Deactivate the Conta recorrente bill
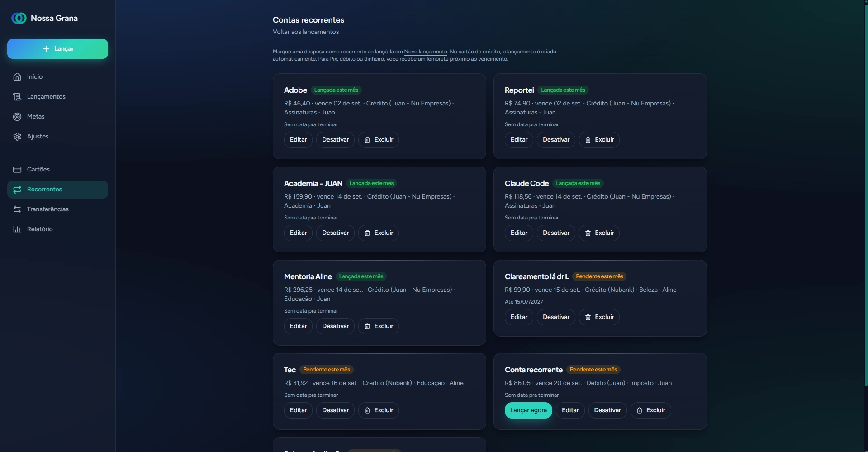The image size is (868, 452). 607,410
